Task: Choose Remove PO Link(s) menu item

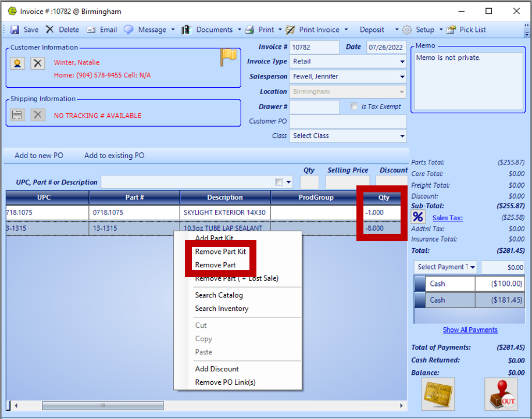Action: (225, 382)
